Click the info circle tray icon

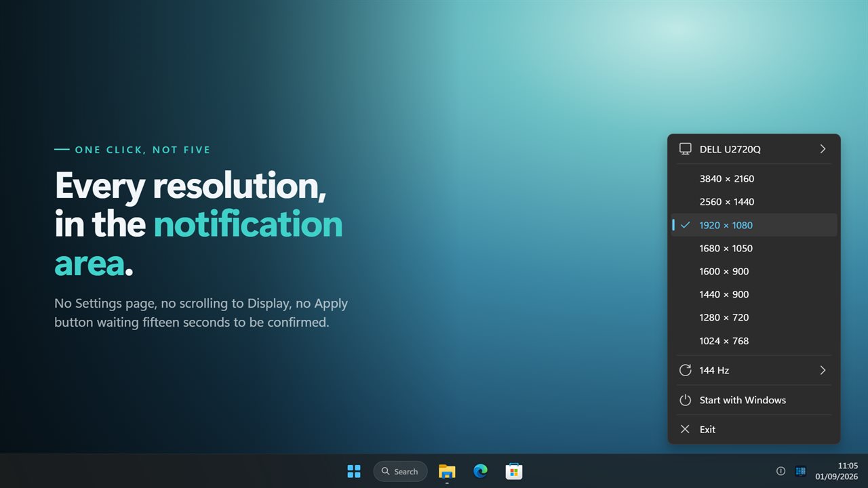pos(781,471)
